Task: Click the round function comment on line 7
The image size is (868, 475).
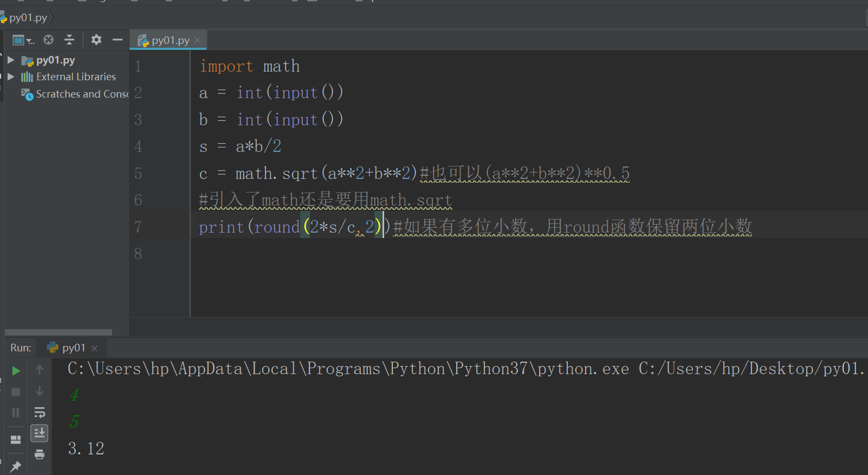Action: [573, 227]
